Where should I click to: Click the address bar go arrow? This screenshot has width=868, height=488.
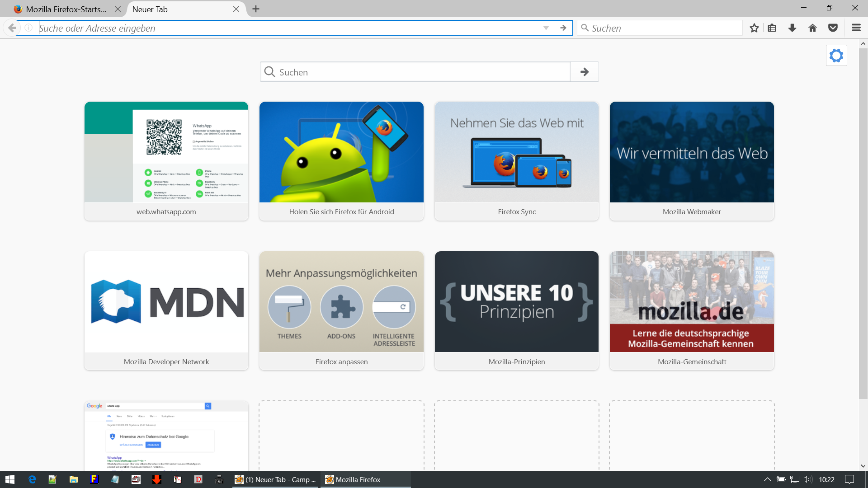click(563, 28)
